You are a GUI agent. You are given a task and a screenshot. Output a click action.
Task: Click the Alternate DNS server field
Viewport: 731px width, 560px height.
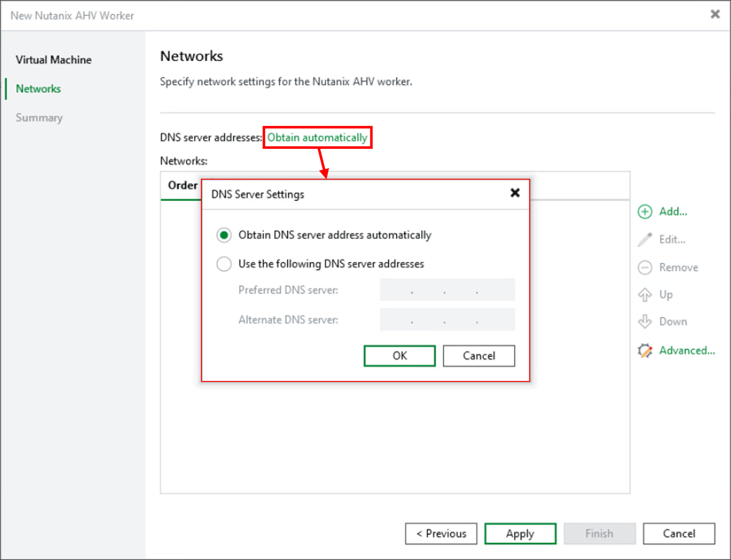click(x=447, y=320)
